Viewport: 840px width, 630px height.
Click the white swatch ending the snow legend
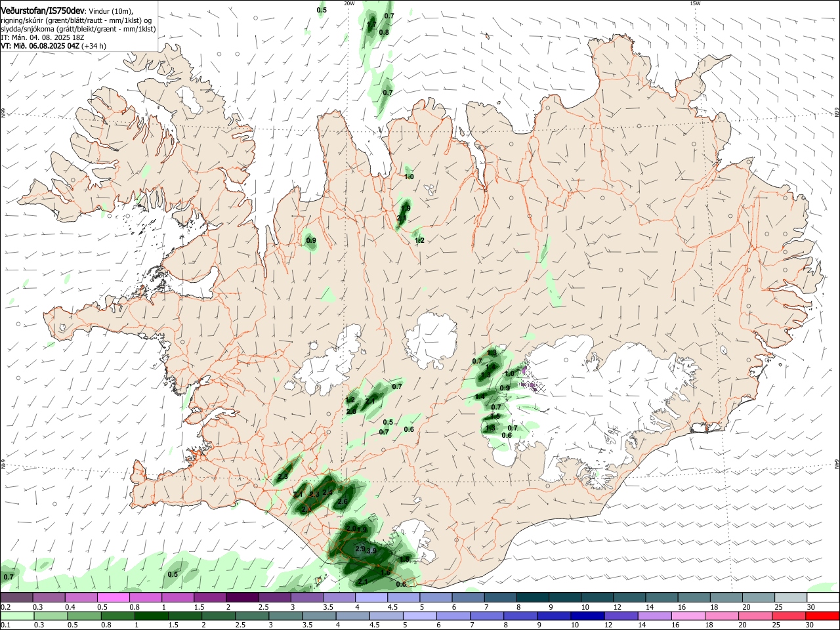coord(823,598)
